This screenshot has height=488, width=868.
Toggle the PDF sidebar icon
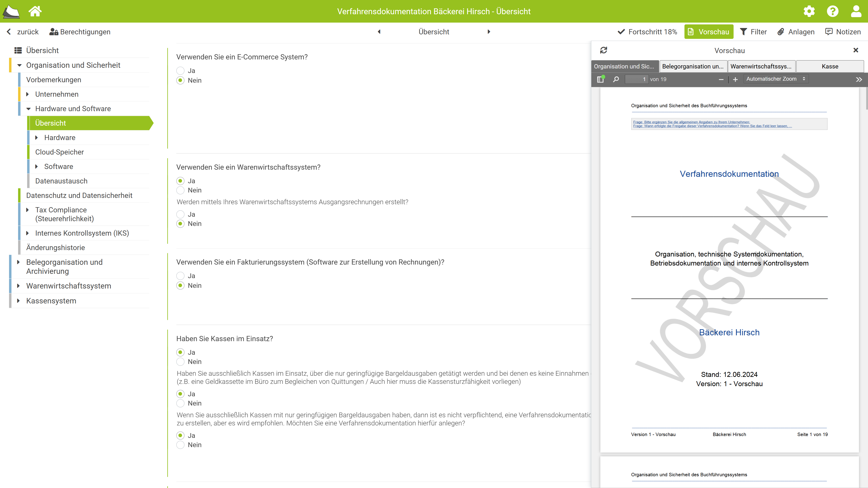pos(601,79)
